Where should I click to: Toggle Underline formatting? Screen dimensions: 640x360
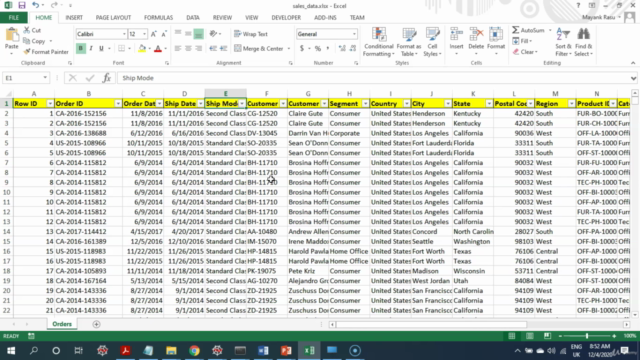(101, 49)
